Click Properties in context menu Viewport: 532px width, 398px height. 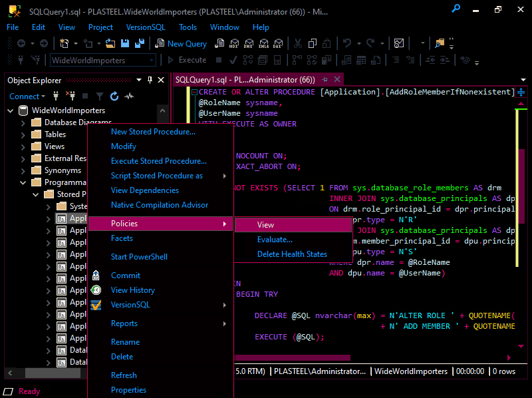pos(160,390)
